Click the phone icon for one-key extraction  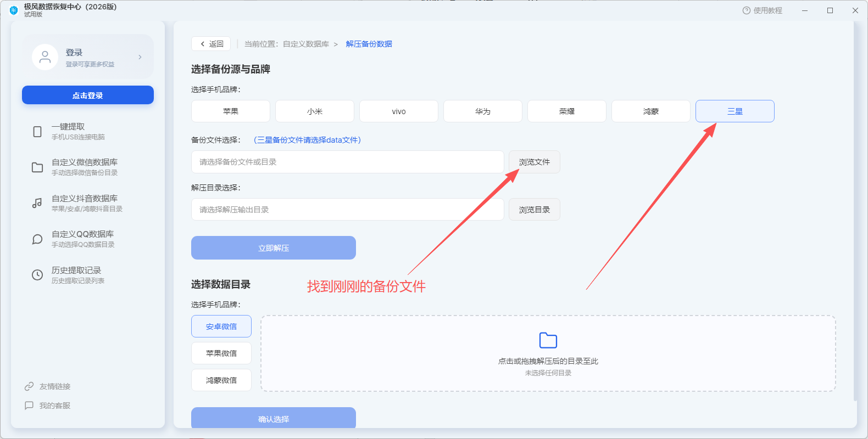pyautogui.click(x=37, y=132)
